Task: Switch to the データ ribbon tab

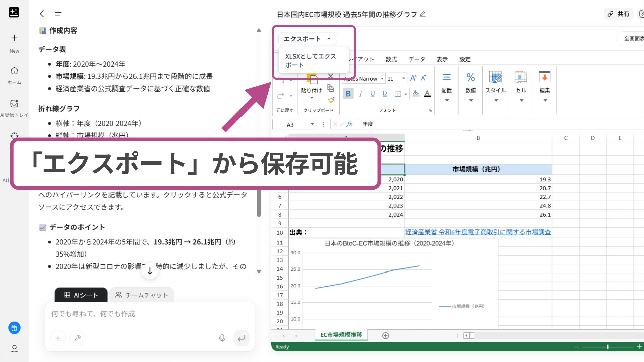Action: (417, 59)
